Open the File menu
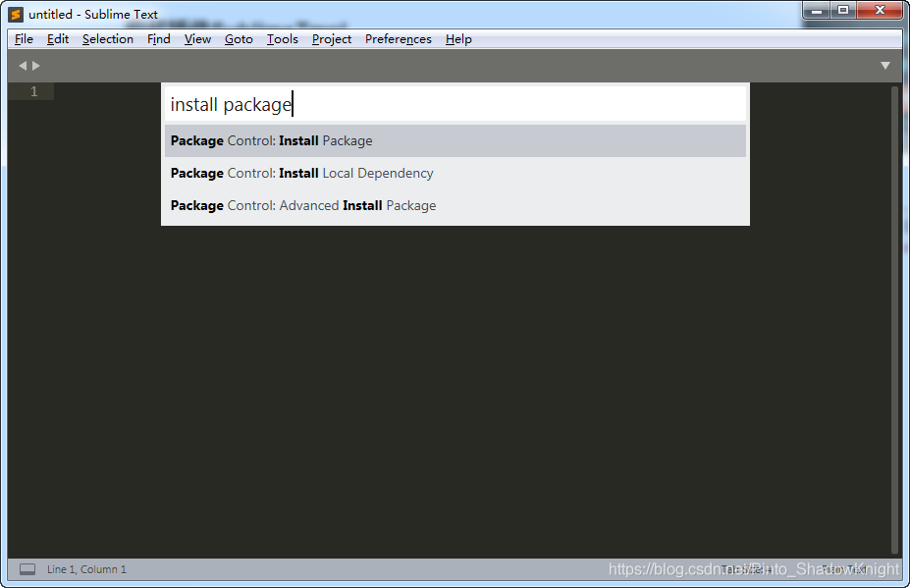Screen dimensions: 910x588 24,39
